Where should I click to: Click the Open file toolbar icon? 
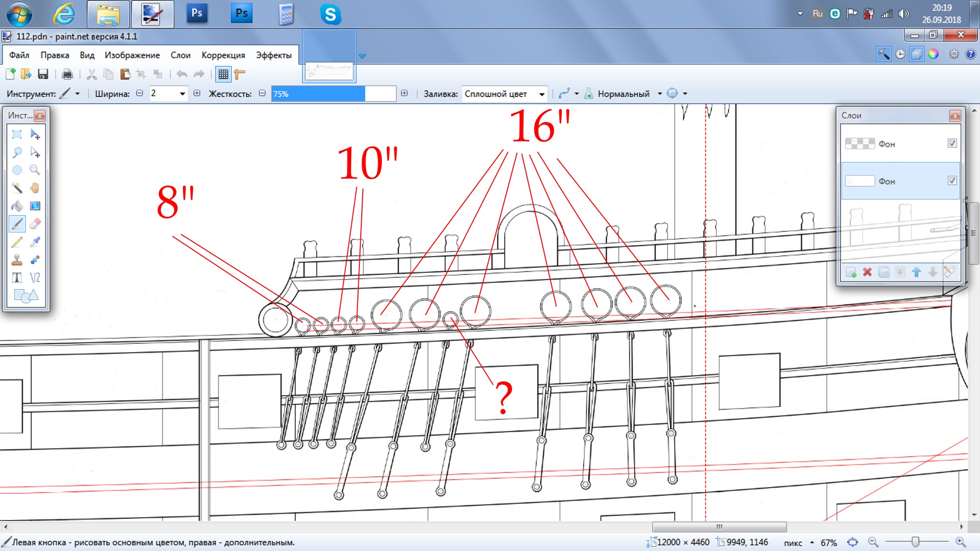(x=26, y=74)
